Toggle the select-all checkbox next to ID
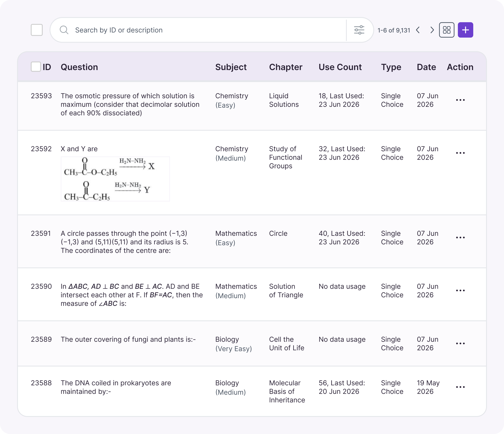 (36, 67)
